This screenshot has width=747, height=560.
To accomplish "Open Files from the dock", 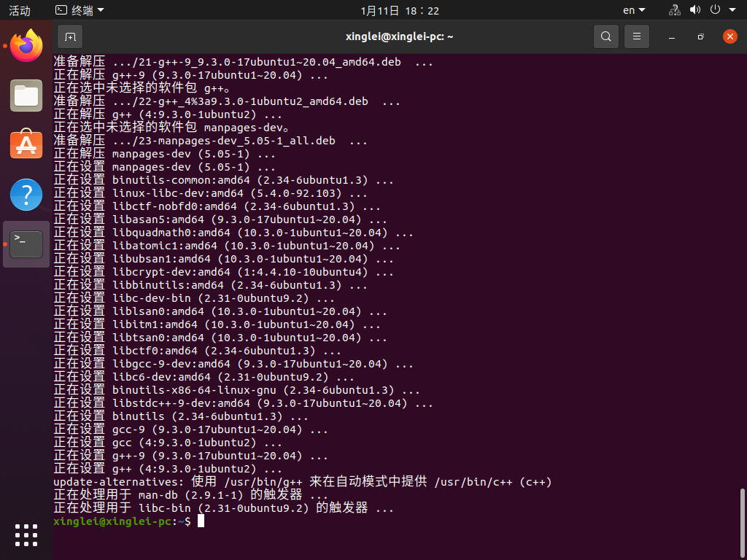I will pyautogui.click(x=26, y=96).
